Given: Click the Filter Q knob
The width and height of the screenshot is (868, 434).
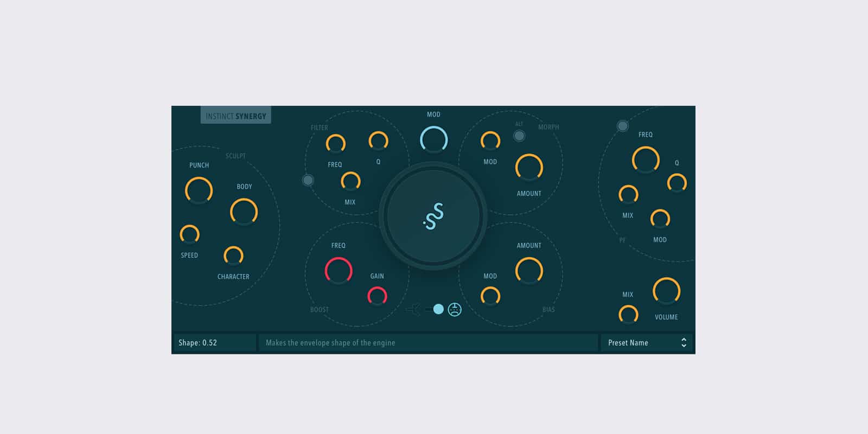Looking at the screenshot, I should pos(378,141).
